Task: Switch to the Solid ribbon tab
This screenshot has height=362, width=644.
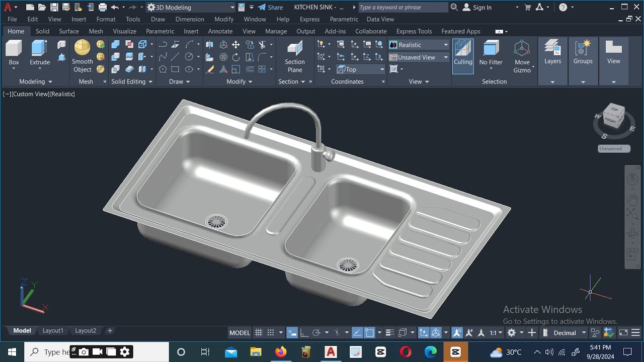Action: pyautogui.click(x=42, y=31)
